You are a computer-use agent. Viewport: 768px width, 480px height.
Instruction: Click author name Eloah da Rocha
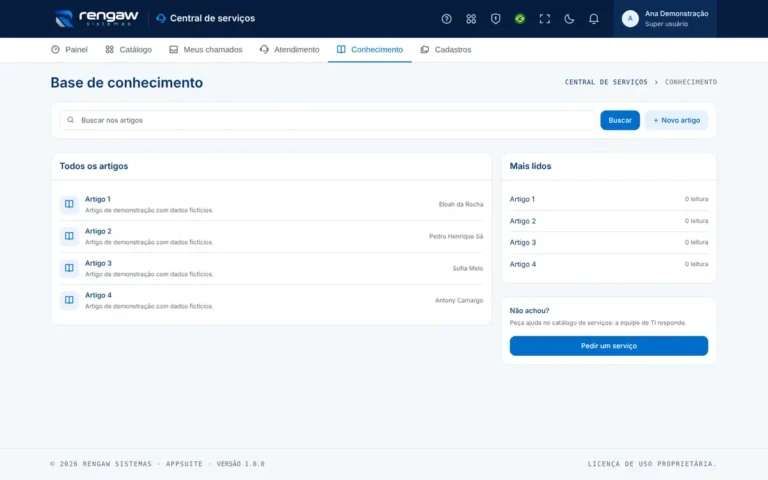tap(460, 204)
